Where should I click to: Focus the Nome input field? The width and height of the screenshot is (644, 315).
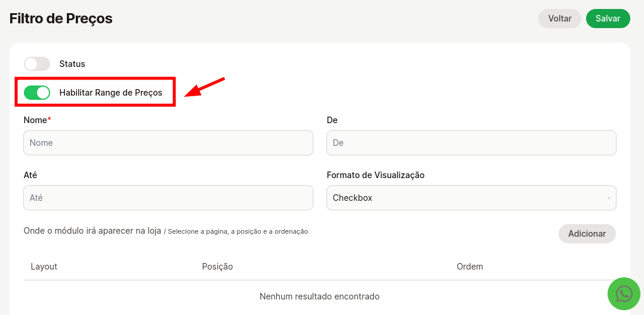click(x=168, y=143)
